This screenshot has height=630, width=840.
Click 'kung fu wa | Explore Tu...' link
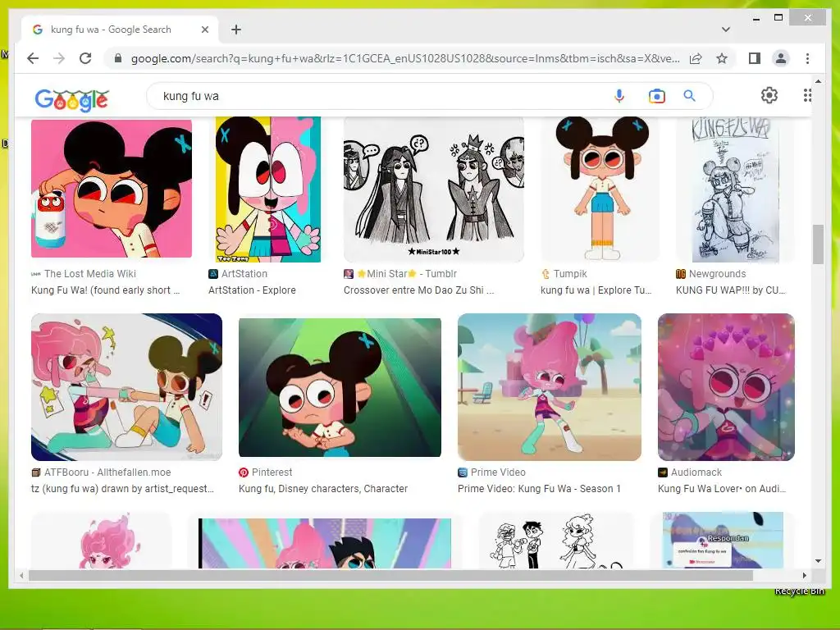(x=596, y=290)
